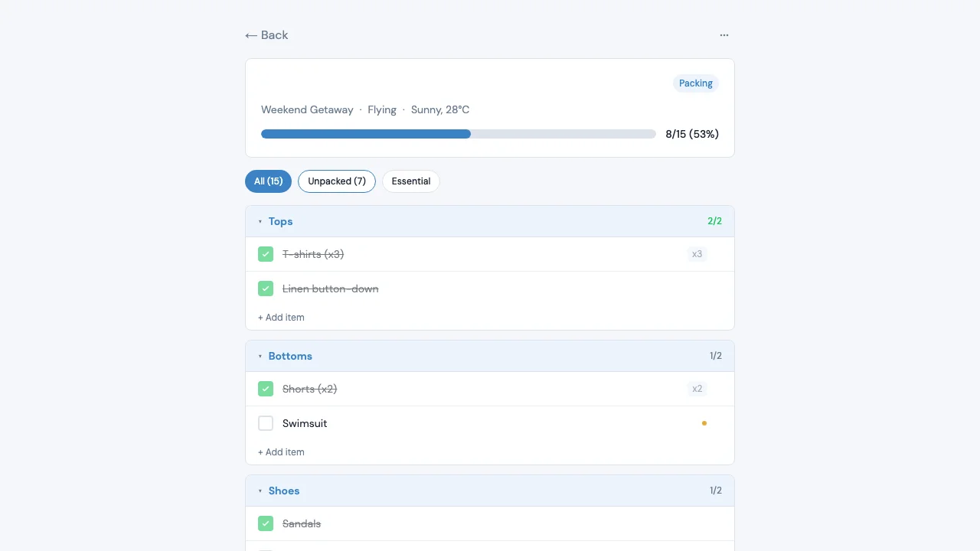The image size is (980, 551).
Task: Click the Sunny, 28°C weather text
Action: (x=440, y=110)
